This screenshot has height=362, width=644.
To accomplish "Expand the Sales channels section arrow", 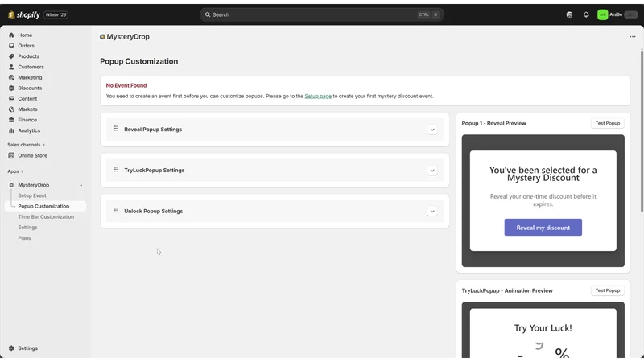I will coord(44,145).
